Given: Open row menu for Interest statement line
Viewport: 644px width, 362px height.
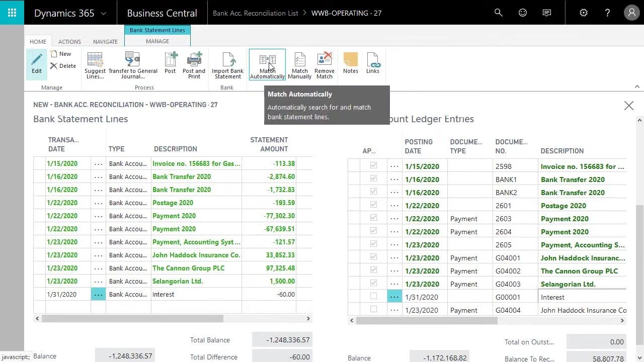Looking at the screenshot, I should click(98, 294).
